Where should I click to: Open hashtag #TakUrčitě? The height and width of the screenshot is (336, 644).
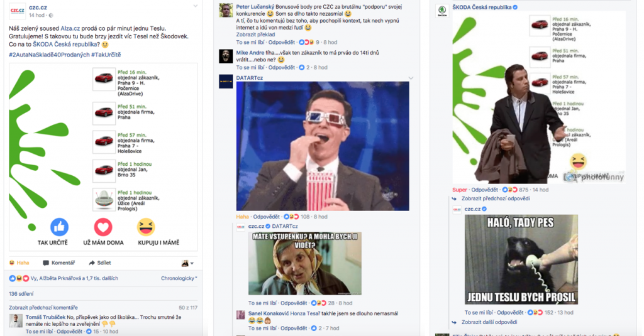106,55
